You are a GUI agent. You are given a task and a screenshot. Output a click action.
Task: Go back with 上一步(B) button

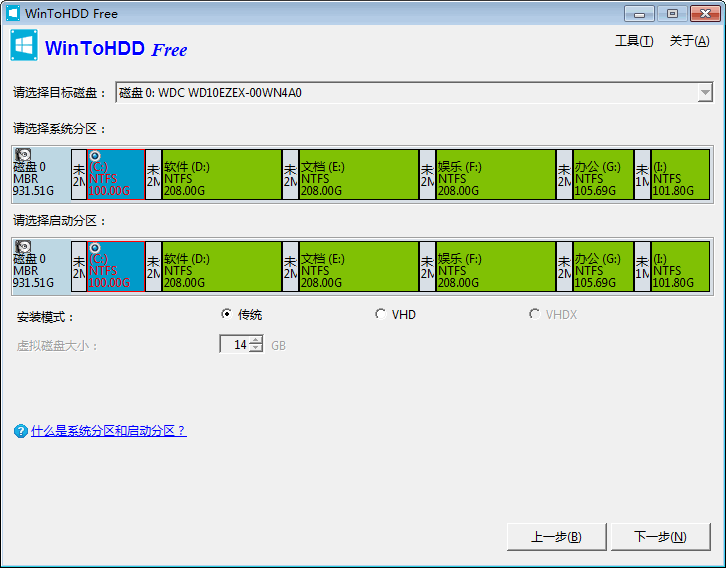557,537
